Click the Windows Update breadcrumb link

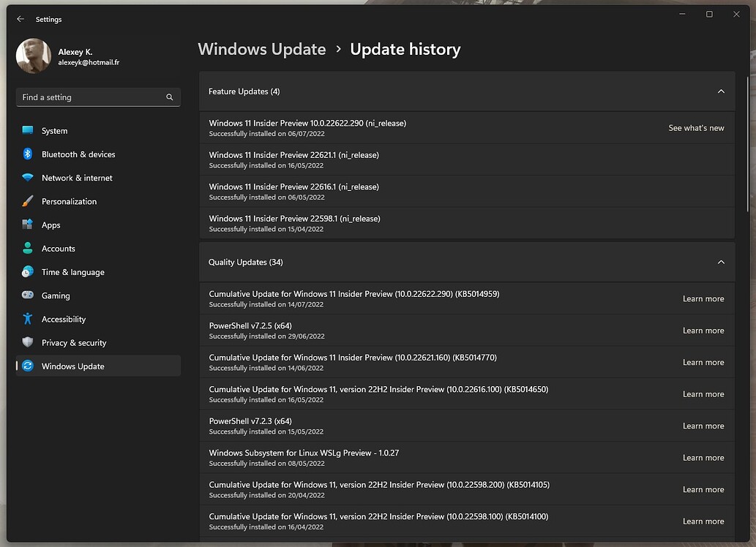(x=262, y=49)
